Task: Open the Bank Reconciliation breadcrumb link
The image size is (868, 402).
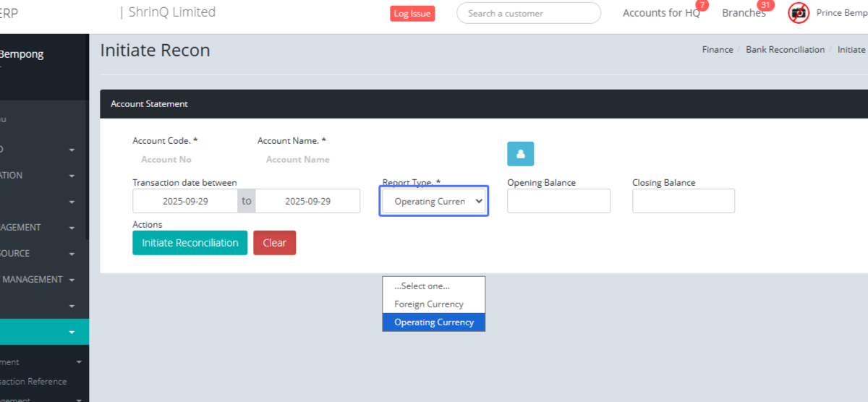Action: click(785, 50)
